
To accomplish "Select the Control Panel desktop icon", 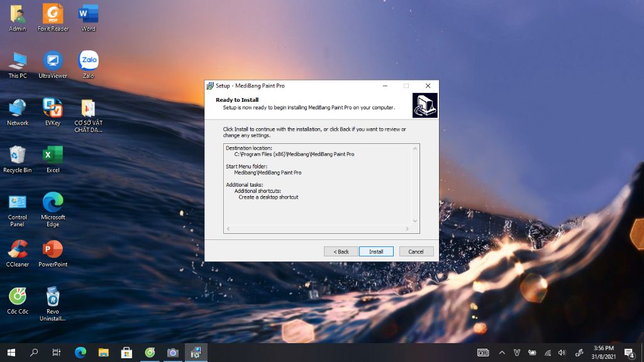I will click(17, 210).
